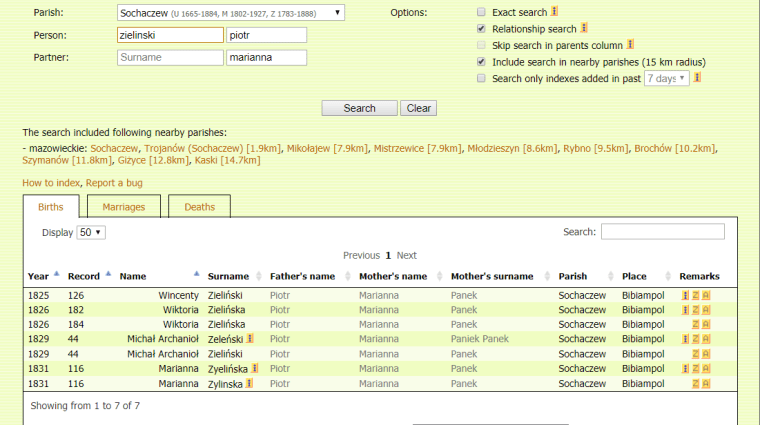Viewport: 760px width, 425px height.
Task: Click info icon beside surname Zylinska
Action: [x=250, y=383]
